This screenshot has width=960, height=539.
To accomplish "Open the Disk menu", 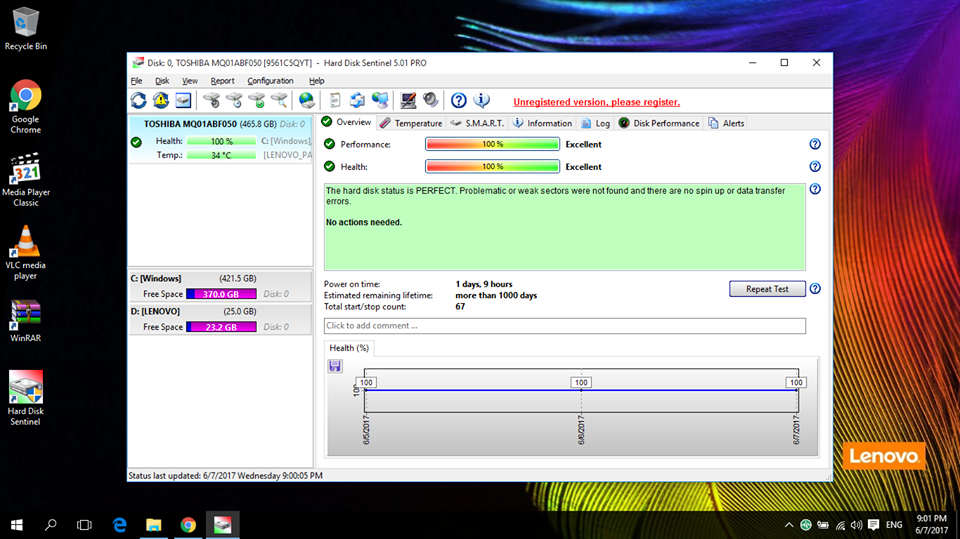I will 162,81.
